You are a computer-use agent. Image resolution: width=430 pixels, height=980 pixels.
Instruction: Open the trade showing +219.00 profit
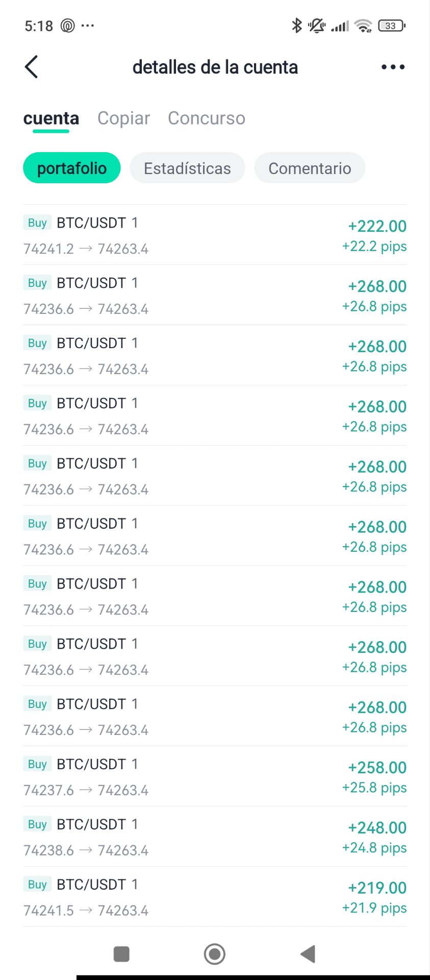click(x=215, y=897)
